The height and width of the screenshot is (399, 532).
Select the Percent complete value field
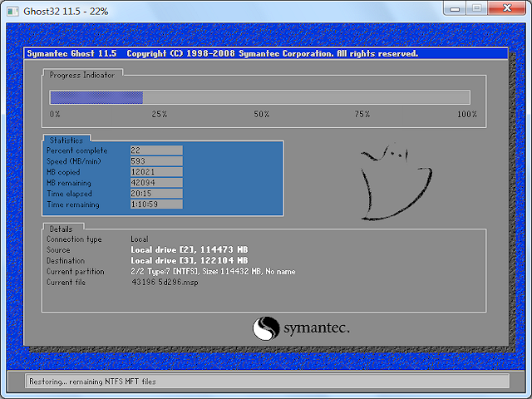tap(155, 150)
